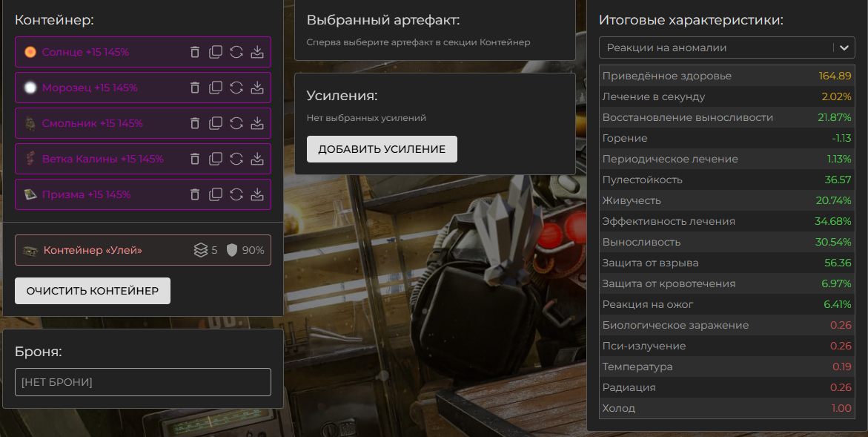Save the Солнце artifact via download icon
Screen dimensions: 868x437
[257, 52]
